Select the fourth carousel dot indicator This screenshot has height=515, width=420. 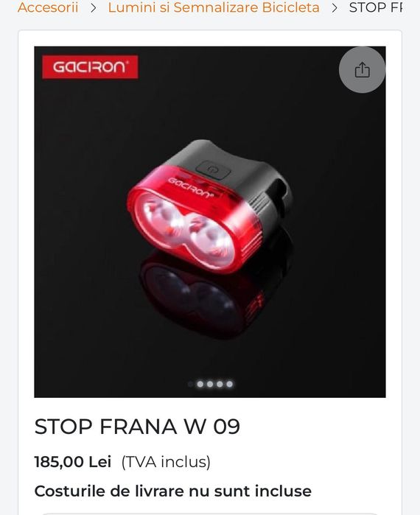(220, 384)
